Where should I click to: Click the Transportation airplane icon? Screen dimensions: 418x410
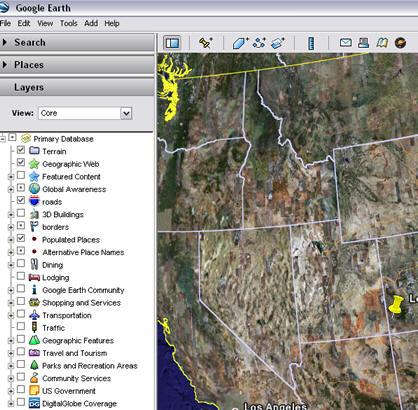click(x=34, y=315)
